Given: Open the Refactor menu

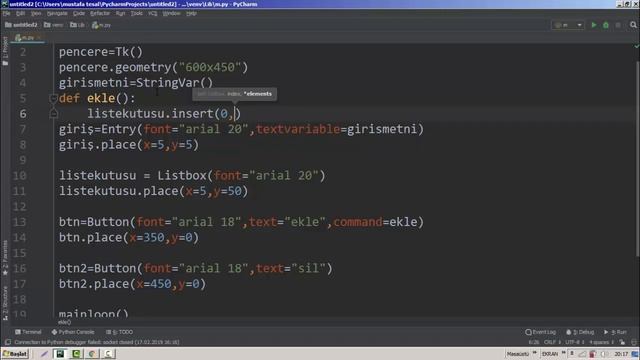Looking at the screenshot, I should pyautogui.click(x=100, y=13).
